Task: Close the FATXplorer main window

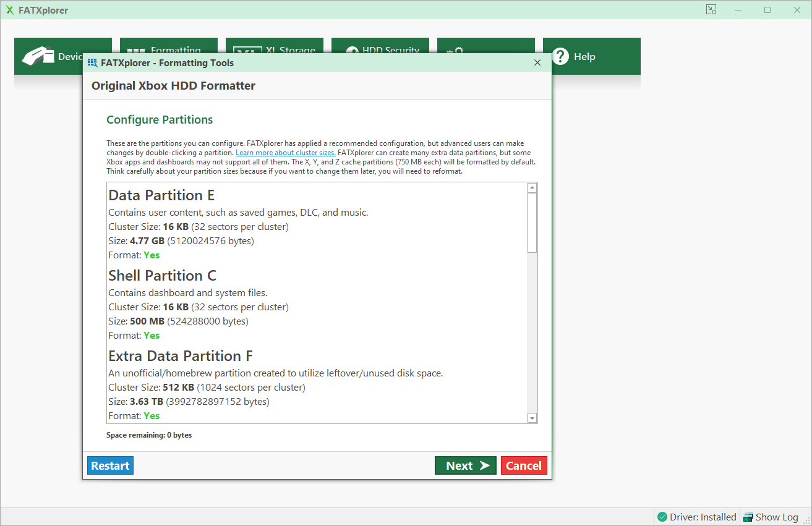Action: pos(797,10)
